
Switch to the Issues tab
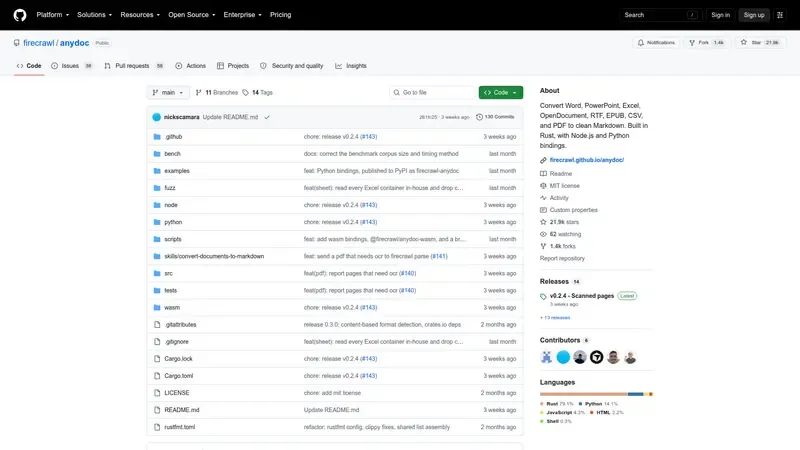click(x=72, y=66)
